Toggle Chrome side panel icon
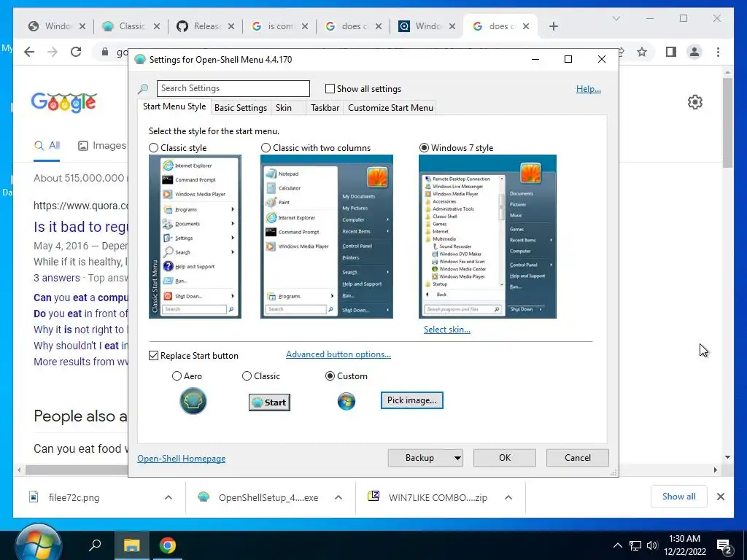Screen dimensions: 747x560 click(671, 52)
